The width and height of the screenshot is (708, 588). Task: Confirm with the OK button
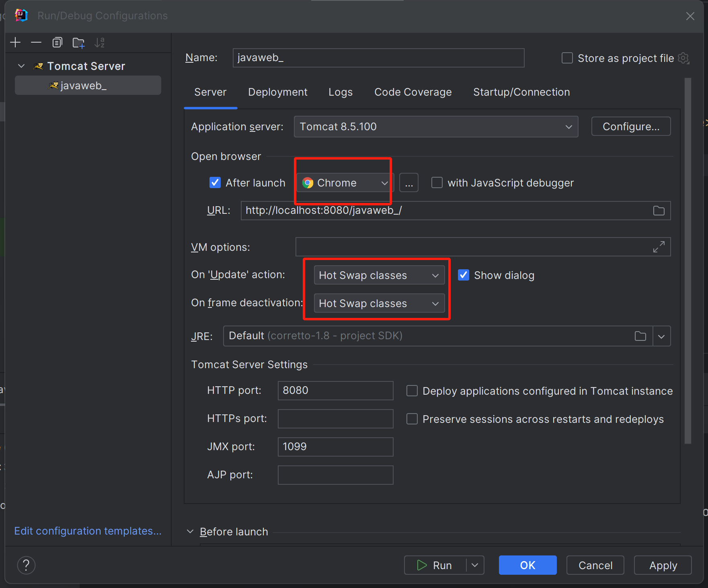click(x=527, y=565)
